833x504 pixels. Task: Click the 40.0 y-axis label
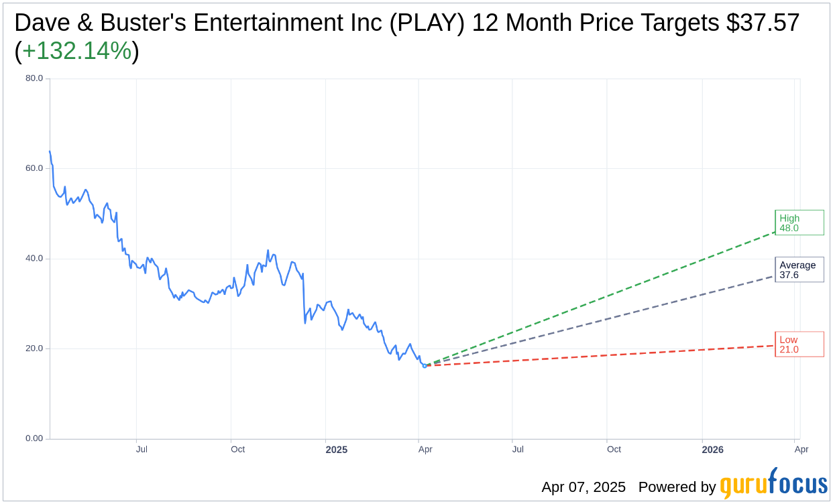[x=34, y=258]
